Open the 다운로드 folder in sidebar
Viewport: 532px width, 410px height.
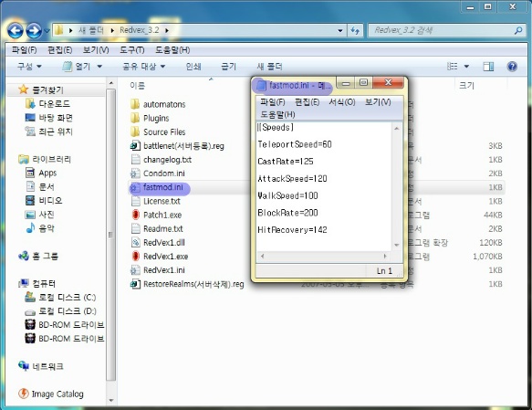coord(47,103)
